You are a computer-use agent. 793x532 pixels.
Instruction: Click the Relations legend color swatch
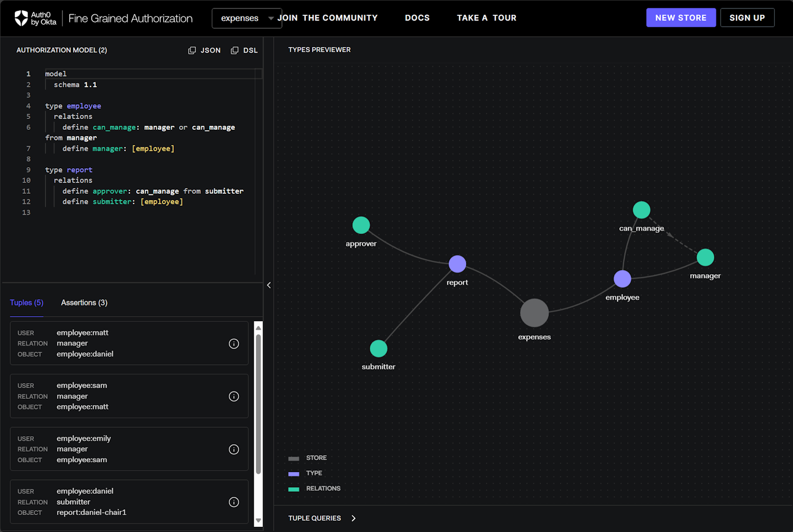pos(293,489)
